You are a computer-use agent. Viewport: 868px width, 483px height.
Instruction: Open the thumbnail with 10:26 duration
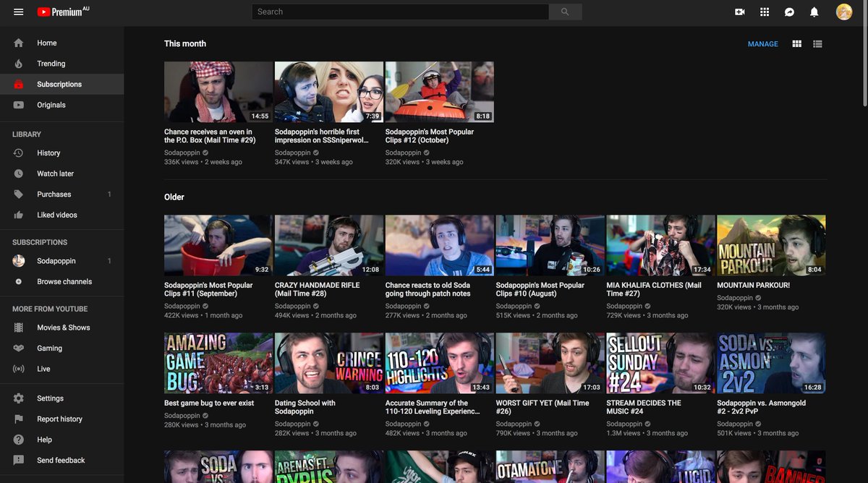550,245
